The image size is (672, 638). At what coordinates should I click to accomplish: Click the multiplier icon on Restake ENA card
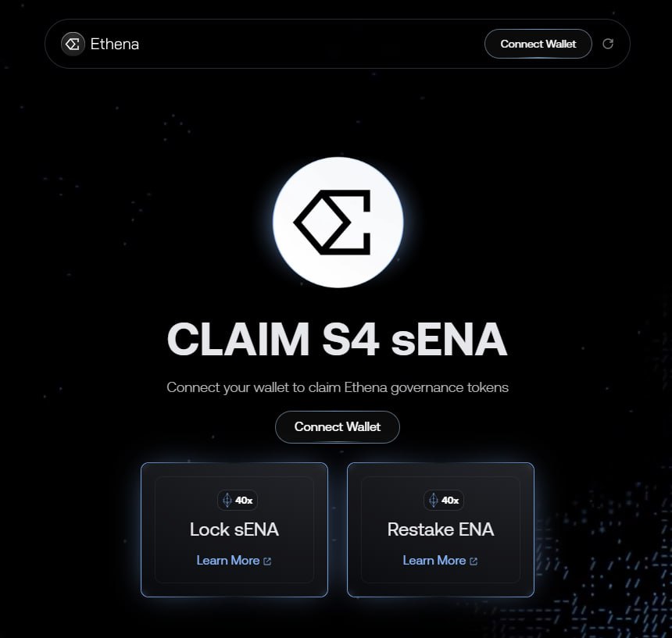point(434,501)
